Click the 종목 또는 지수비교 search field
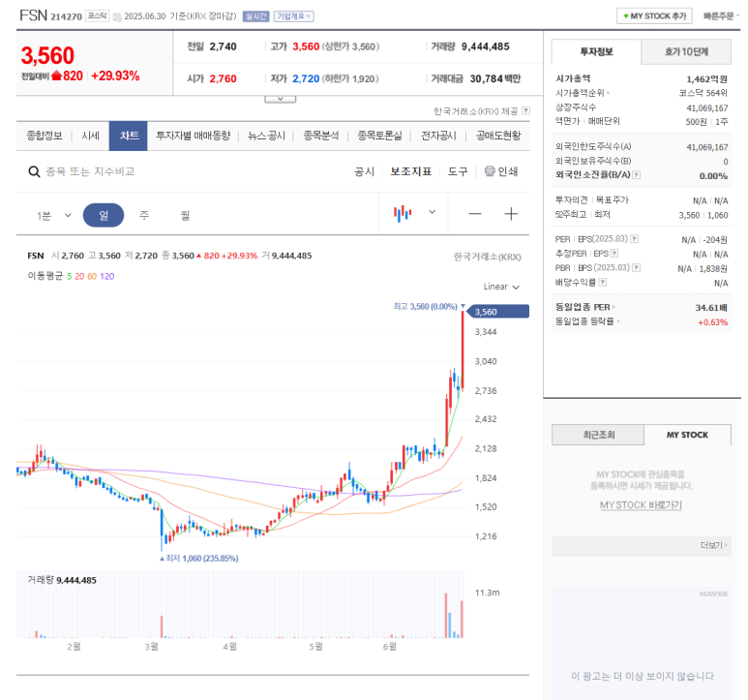748x700 pixels. [90, 171]
